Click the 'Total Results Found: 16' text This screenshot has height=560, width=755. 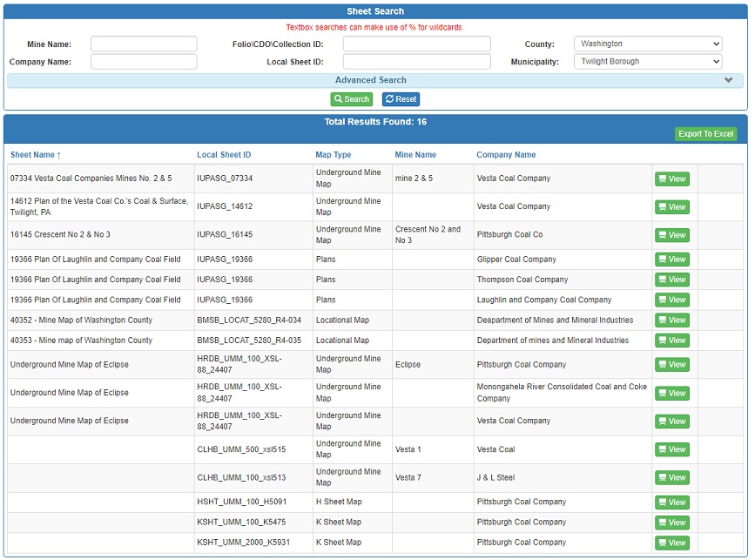(375, 122)
